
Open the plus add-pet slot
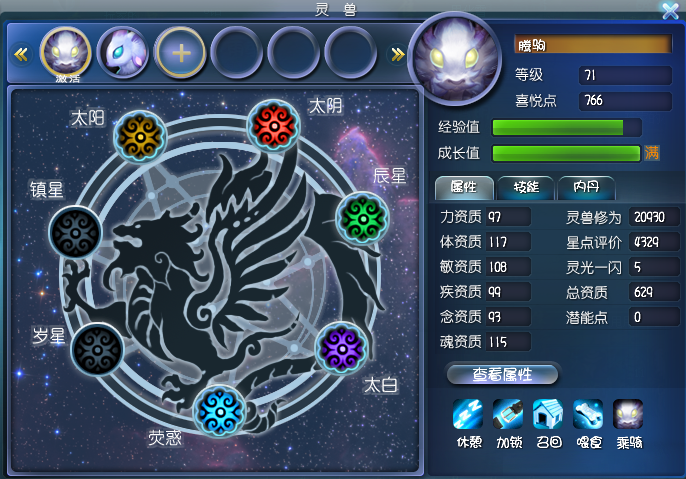point(180,53)
